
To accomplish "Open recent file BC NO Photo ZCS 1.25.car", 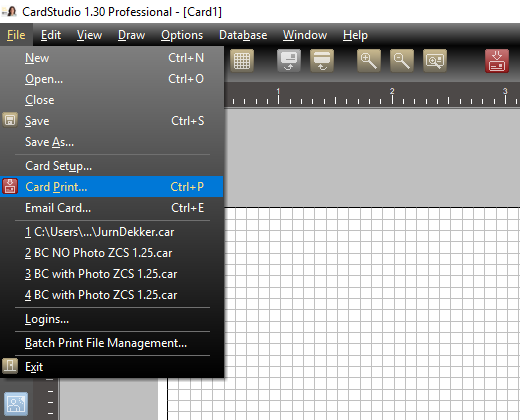I will click(112, 253).
